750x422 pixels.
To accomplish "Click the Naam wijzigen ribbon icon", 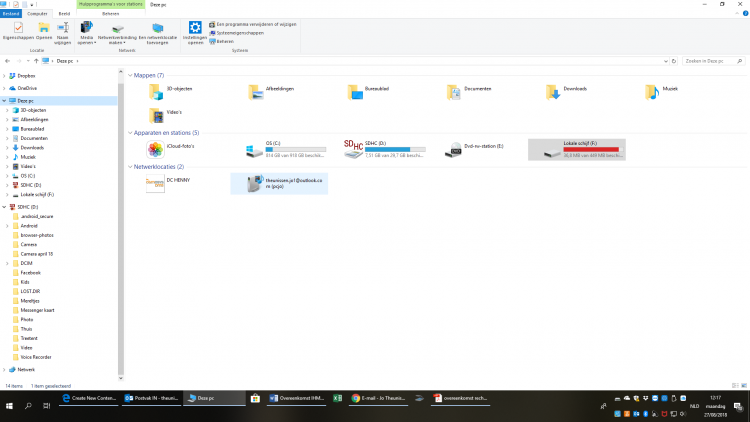I will coord(63,32).
